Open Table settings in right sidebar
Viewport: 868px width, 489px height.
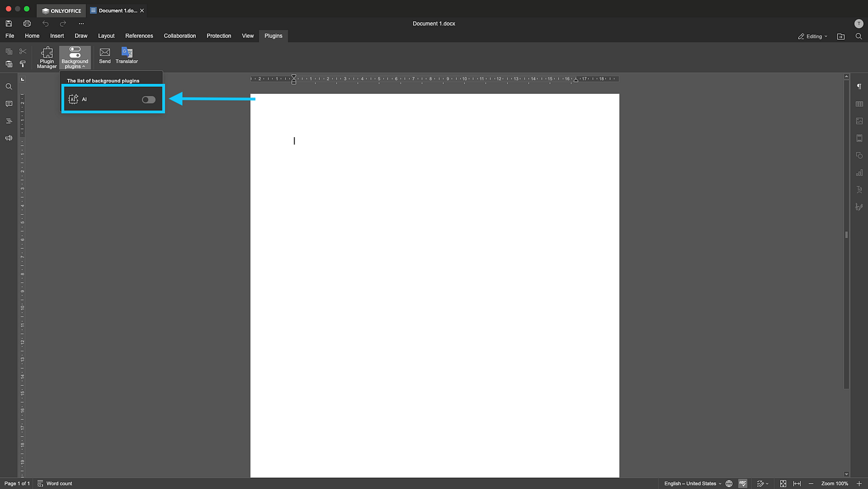coord(859,104)
